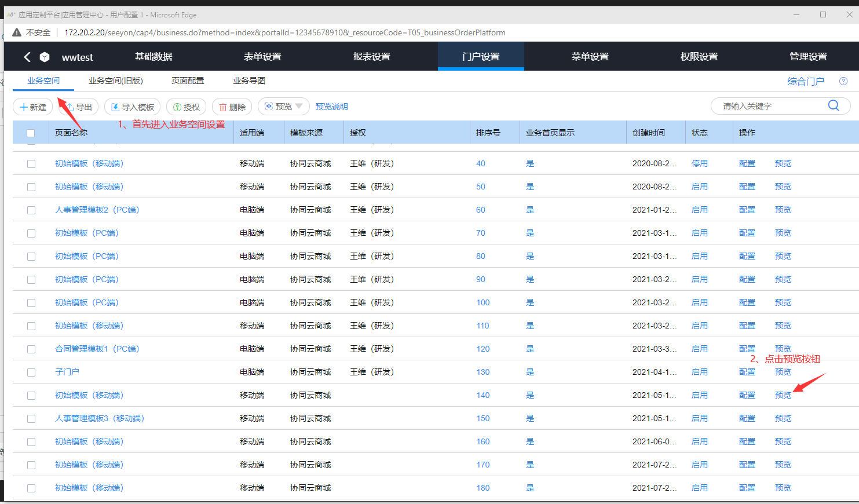This screenshot has width=859, height=504.
Task: Click the cube app icon beside wwtest
Action: pos(45,57)
